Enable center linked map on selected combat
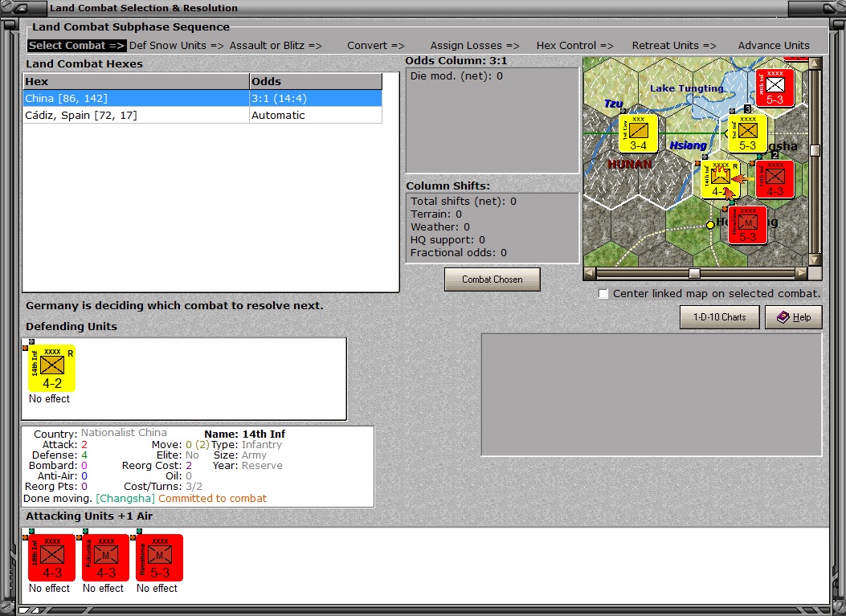The width and height of the screenshot is (846, 616). (603, 294)
